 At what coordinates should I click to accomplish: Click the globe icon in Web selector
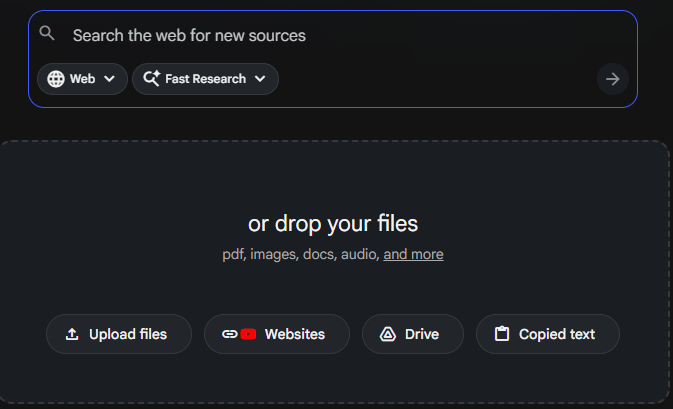(56, 79)
